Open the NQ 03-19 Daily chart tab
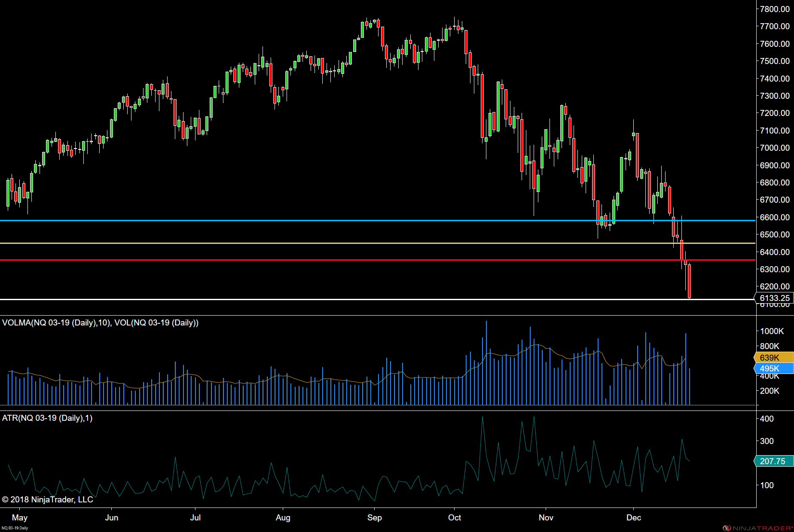The height and width of the screenshot is (532, 794). (x=15, y=528)
